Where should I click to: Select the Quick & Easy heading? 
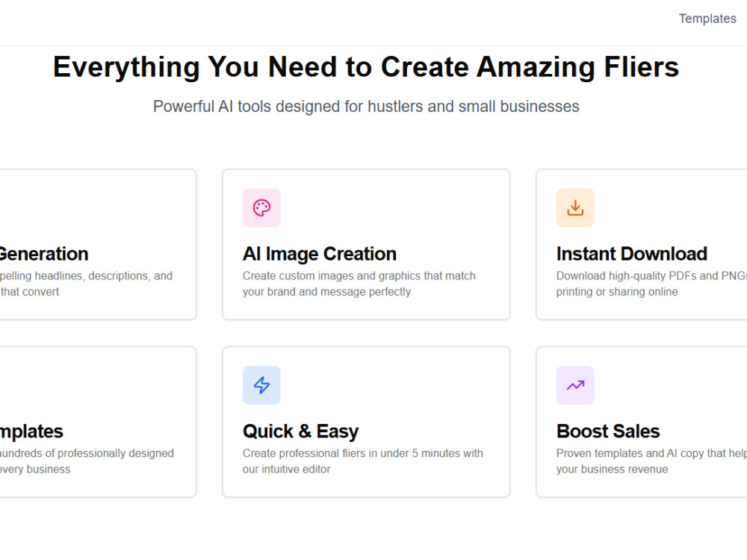click(x=300, y=432)
